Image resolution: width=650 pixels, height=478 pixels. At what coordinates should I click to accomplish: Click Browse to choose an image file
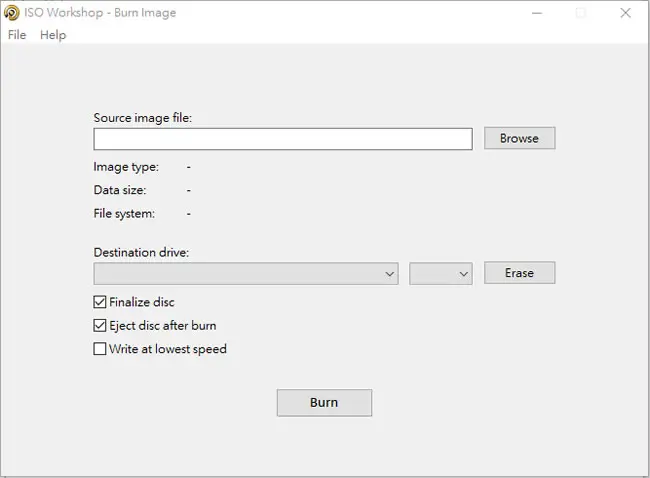(x=519, y=138)
